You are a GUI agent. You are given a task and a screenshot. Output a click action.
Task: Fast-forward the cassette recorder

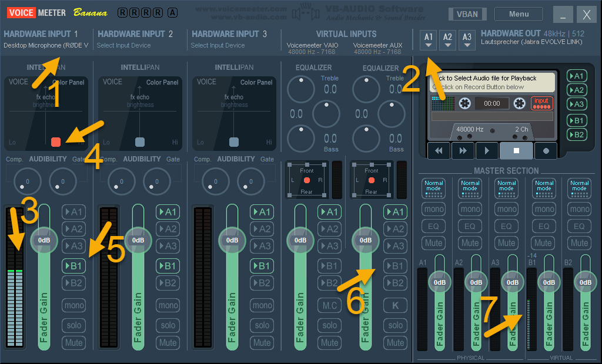463,151
